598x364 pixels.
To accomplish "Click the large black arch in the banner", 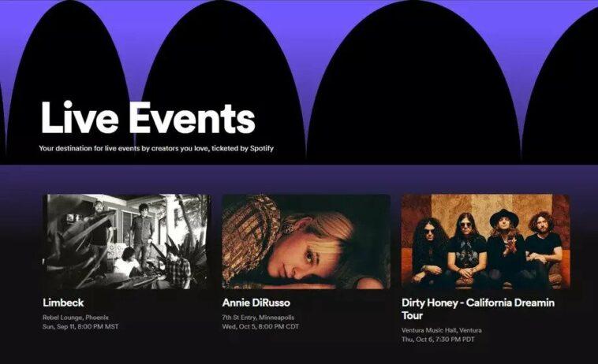I will coord(414,82).
